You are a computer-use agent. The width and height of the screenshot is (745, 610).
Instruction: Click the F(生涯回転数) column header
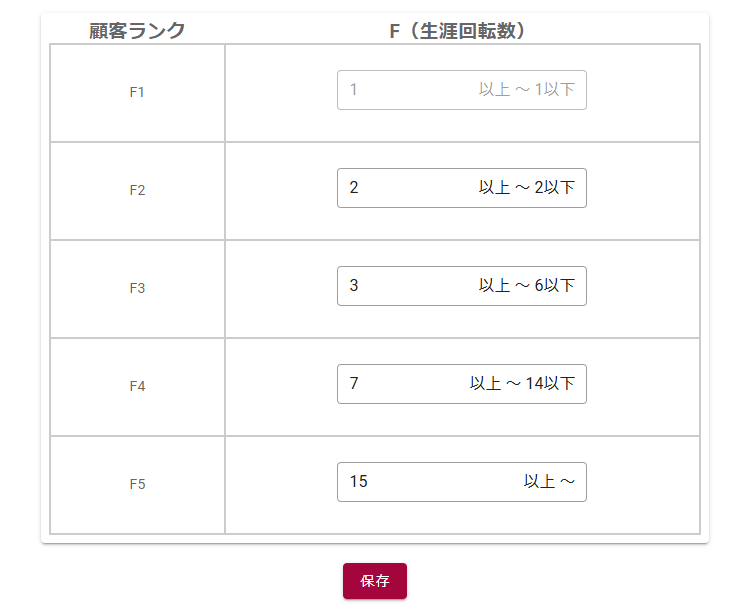pos(461,31)
